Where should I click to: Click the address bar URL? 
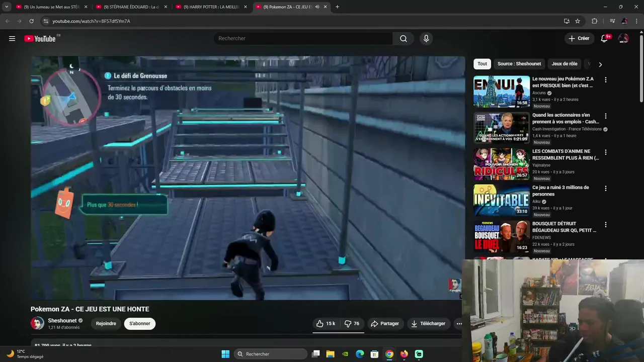pyautogui.click(x=91, y=21)
